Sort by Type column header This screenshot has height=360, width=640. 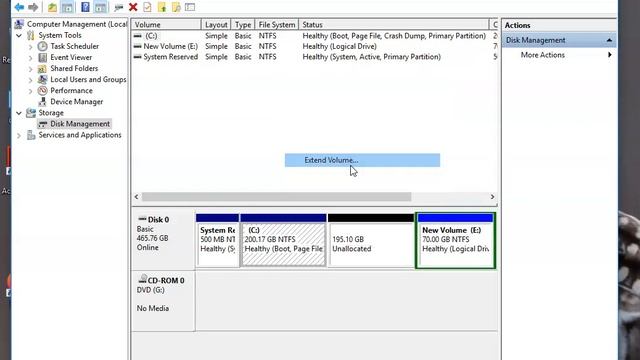coord(243,24)
